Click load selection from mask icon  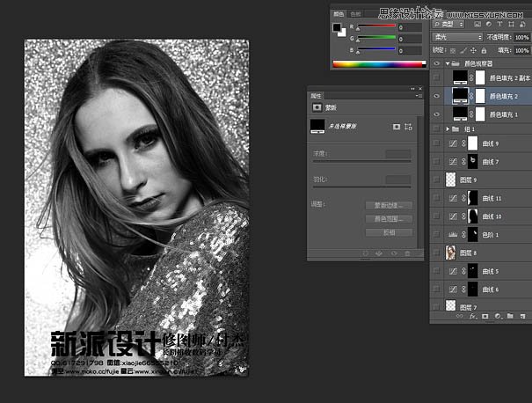pyautogui.click(x=366, y=253)
